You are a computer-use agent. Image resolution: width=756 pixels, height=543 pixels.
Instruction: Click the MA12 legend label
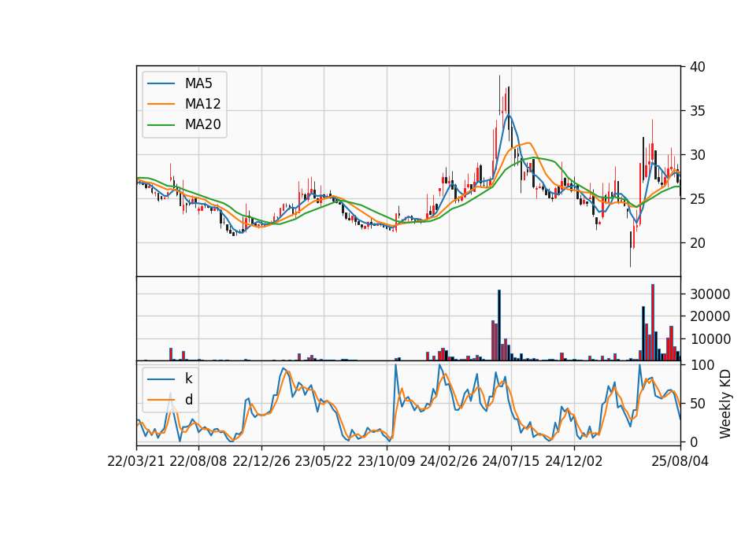tap(202, 104)
